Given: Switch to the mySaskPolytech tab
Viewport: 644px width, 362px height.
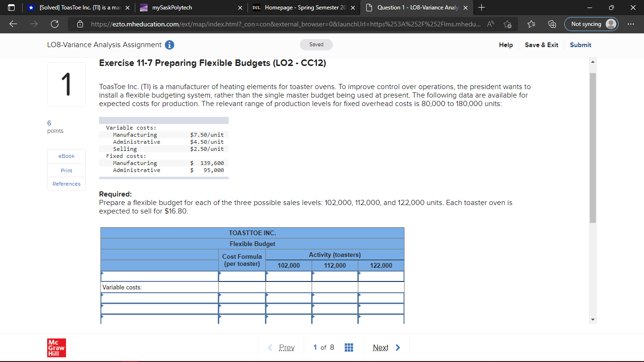Looking at the screenshot, I should (192, 8).
